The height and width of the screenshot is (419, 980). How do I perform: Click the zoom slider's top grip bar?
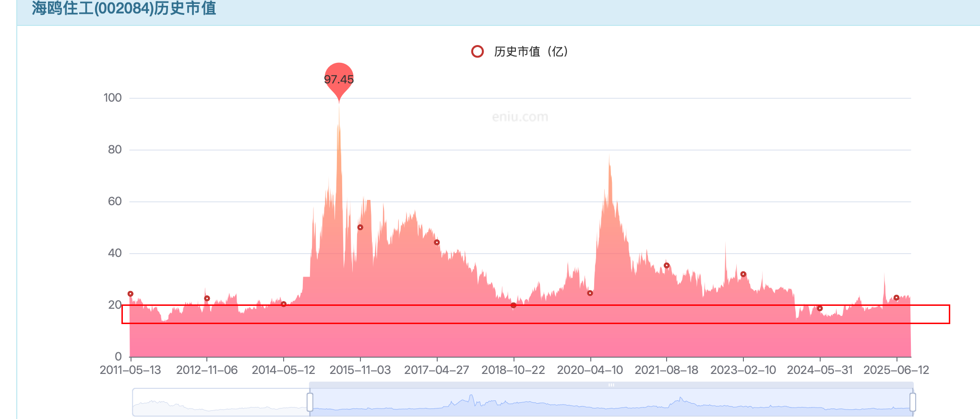point(611,385)
